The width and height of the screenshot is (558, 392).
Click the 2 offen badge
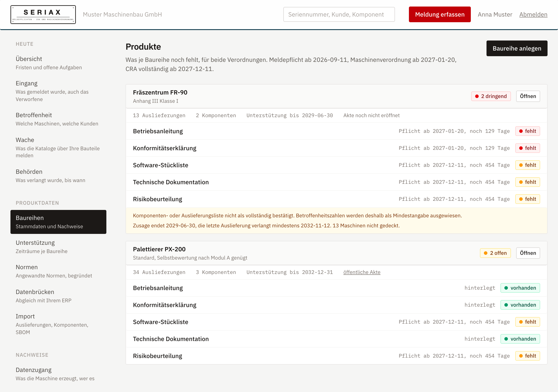pos(495,253)
